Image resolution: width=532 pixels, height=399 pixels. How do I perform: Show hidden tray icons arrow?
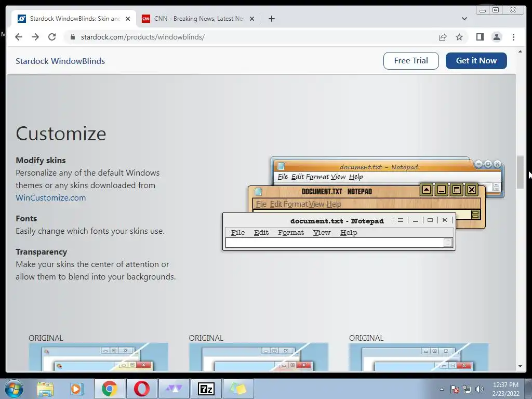(442, 389)
